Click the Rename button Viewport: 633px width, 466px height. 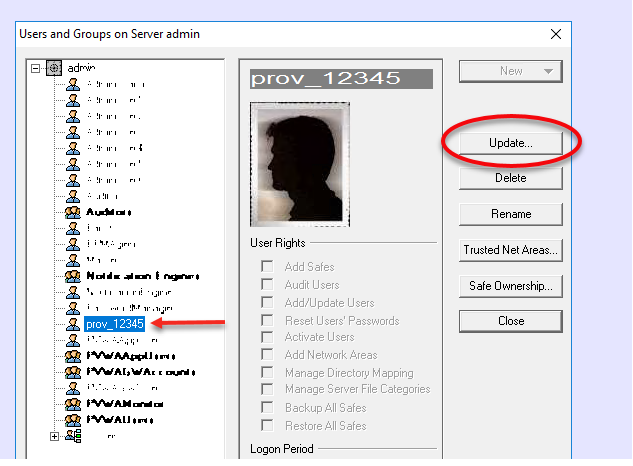[511, 214]
